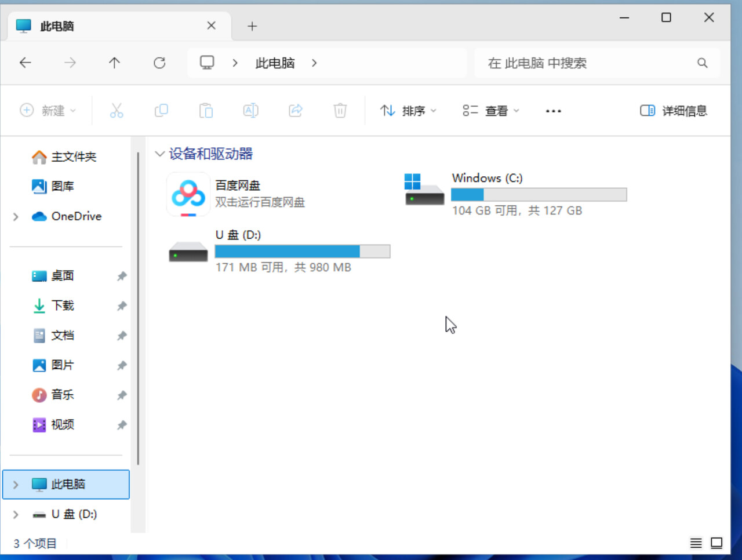Collapse the 设备和驱动器 group
Screen dimensions: 742x560
159,154
